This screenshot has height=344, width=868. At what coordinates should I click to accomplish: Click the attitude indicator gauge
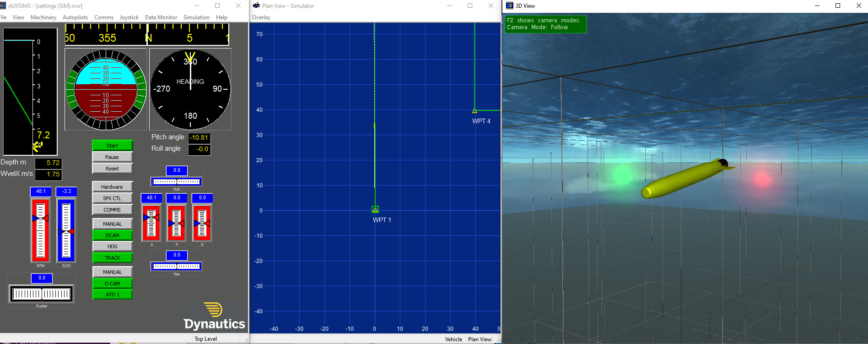[x=106, y=89]
